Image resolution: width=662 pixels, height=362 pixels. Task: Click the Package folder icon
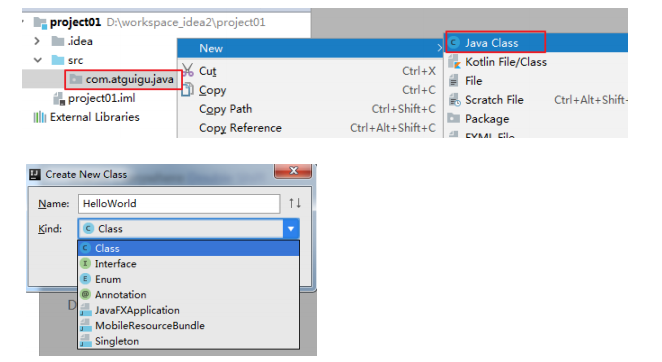[454, 118]
